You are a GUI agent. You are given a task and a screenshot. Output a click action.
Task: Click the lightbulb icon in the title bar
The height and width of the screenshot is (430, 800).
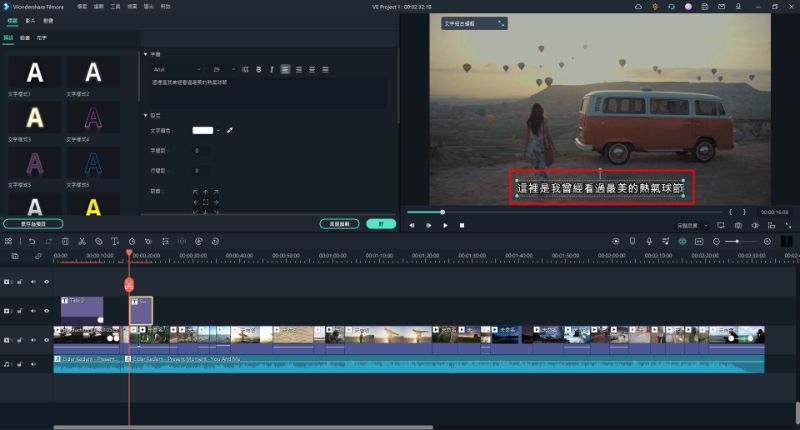(x=655, y=7)
